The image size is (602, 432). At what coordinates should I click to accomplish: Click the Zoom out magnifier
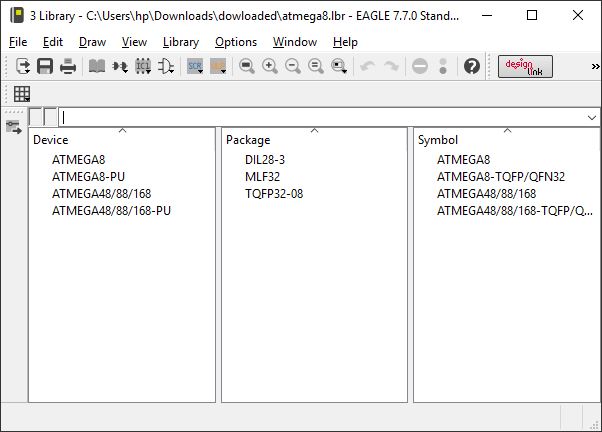(293, 66)
